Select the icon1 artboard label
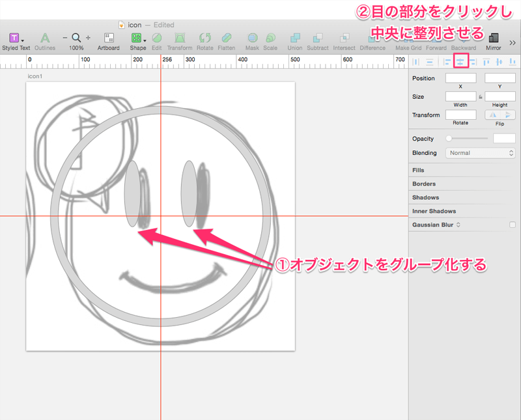 tap(35, 76)
